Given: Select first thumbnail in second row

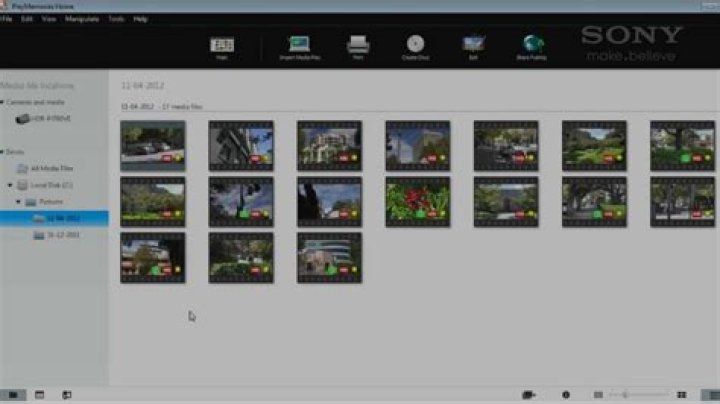Looking at the screenshot, I should tap(153, 202).
